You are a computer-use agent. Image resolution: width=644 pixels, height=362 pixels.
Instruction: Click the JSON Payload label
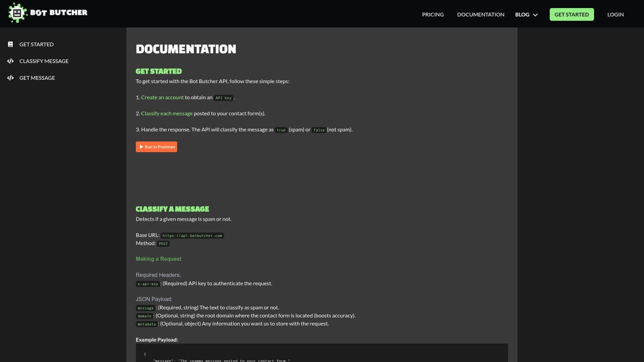pyautogui.click(x=154, y=299)
